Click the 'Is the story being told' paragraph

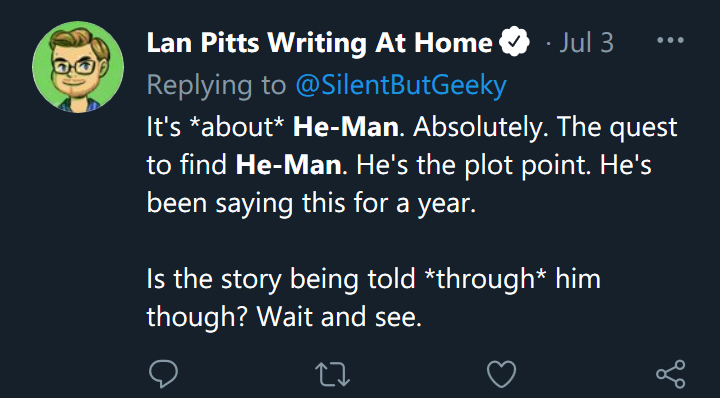pos(374,297)
